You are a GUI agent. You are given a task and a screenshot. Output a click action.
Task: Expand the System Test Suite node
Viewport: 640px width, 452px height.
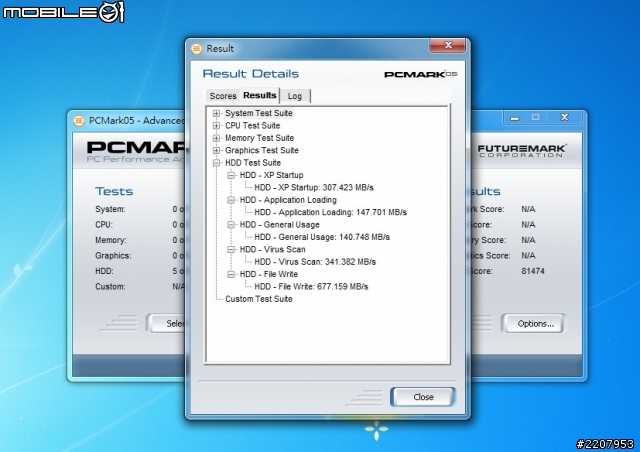click(217, 113)
